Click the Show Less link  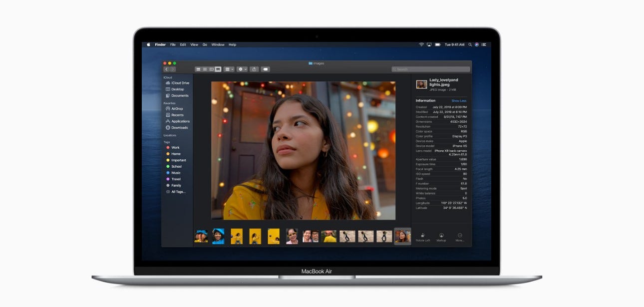tap(459, 101)
